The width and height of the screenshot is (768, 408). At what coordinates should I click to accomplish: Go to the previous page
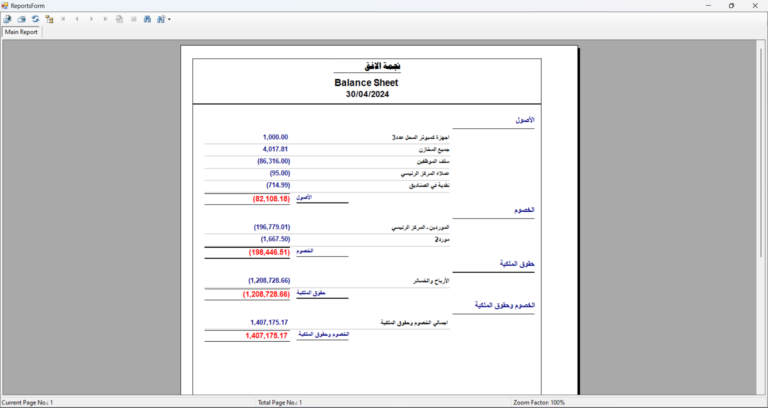(x=78, y=19)
